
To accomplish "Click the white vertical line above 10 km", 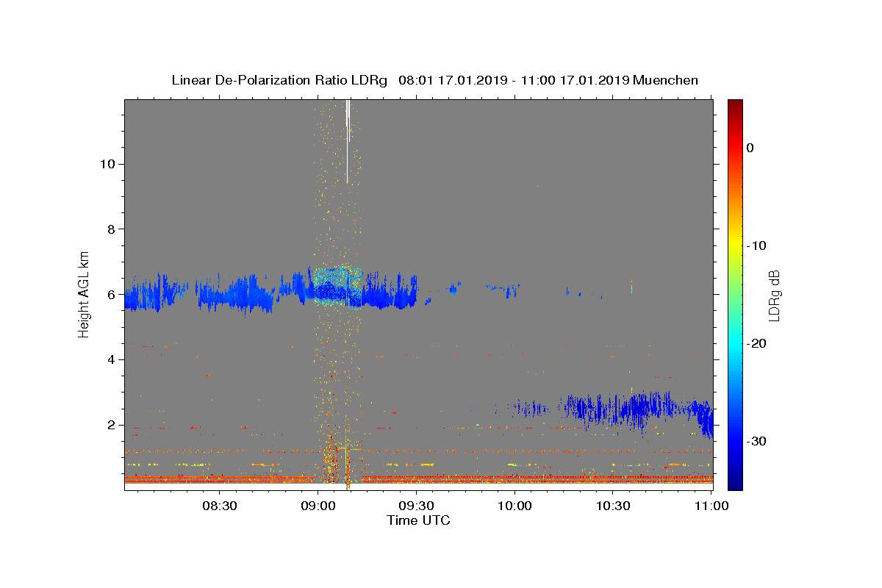I will tap(348, 141).
